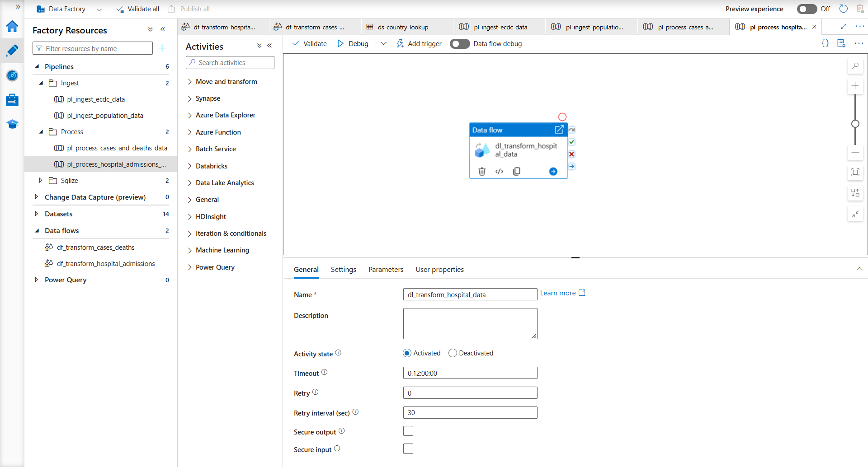Image resolution: width=868 pixels, height=467 pixels.
Task: Click the Timeout input field
Action: coord(470,373)
